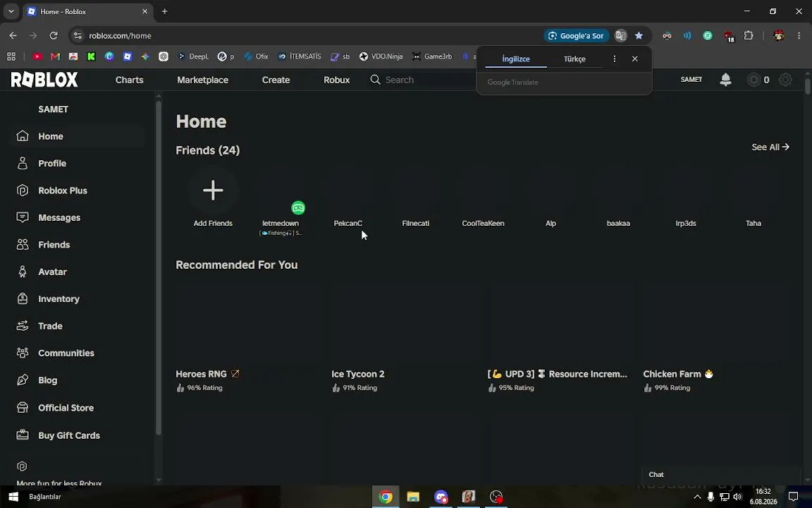The height and width of the screenshot is (508, 812).
Task: Open the bookmarks apps grid
Action: [x=11, y=56]
